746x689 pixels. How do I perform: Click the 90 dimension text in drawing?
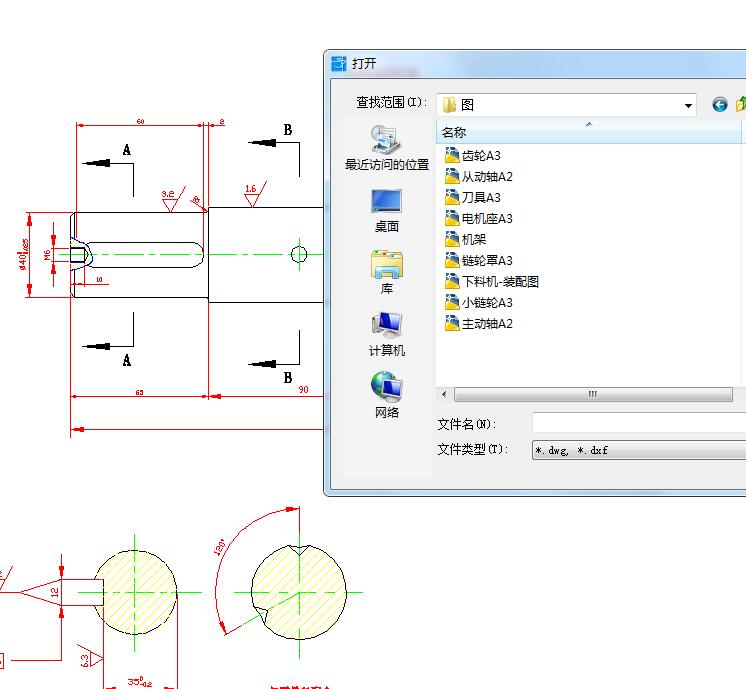tap(304, 389)
